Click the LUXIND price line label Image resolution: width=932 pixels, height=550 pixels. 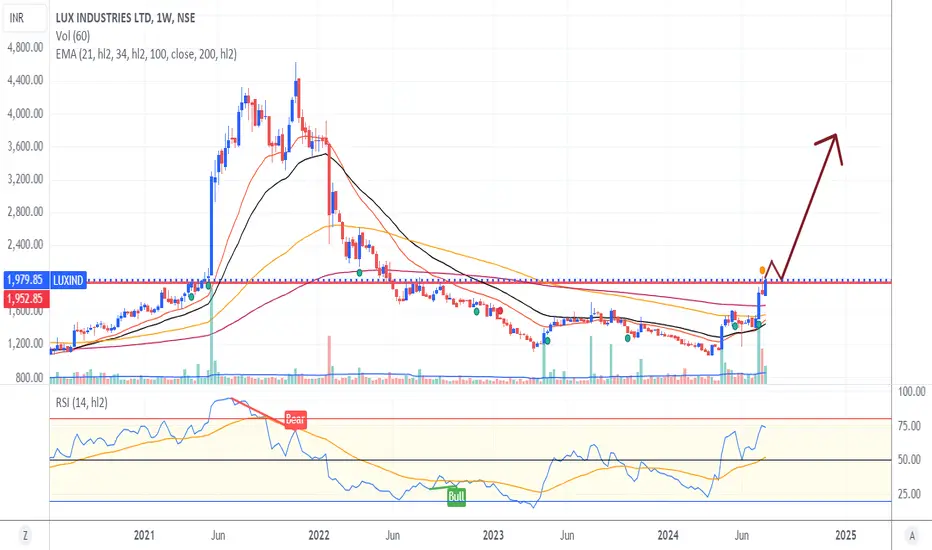tap(68, 280)
